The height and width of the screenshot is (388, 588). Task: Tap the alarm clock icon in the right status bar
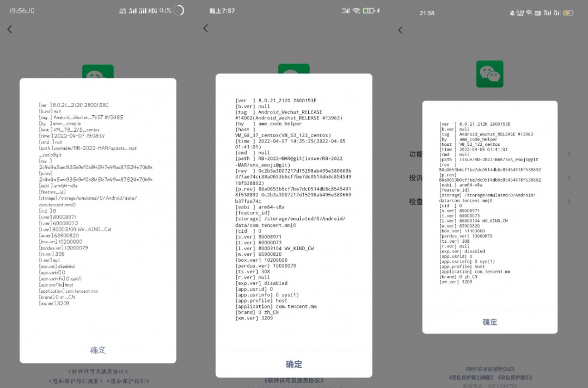512,13
